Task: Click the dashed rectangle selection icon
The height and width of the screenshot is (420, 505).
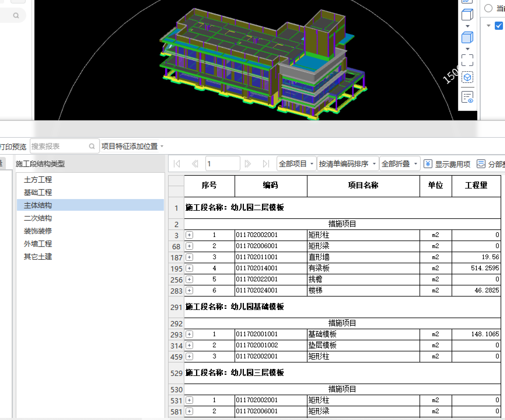Action: click(467, 60)
